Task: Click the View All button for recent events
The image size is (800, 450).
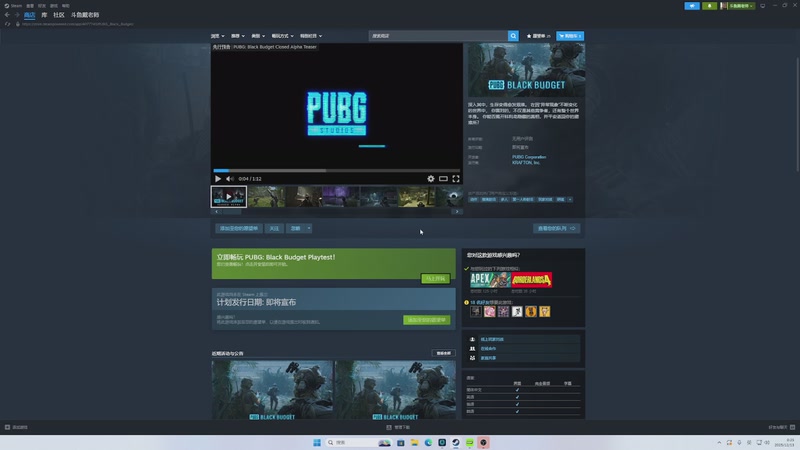Action: tap(443, 353)
